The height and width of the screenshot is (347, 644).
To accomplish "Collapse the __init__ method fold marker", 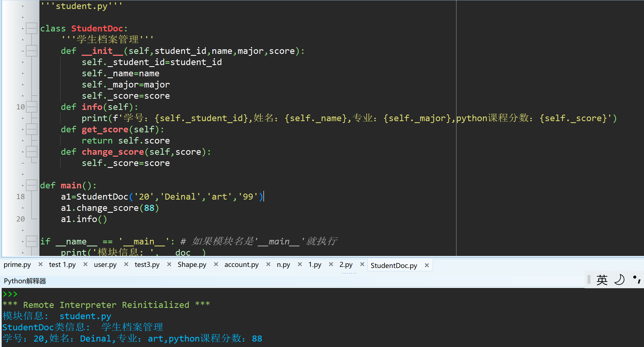I will pos(31,51).
